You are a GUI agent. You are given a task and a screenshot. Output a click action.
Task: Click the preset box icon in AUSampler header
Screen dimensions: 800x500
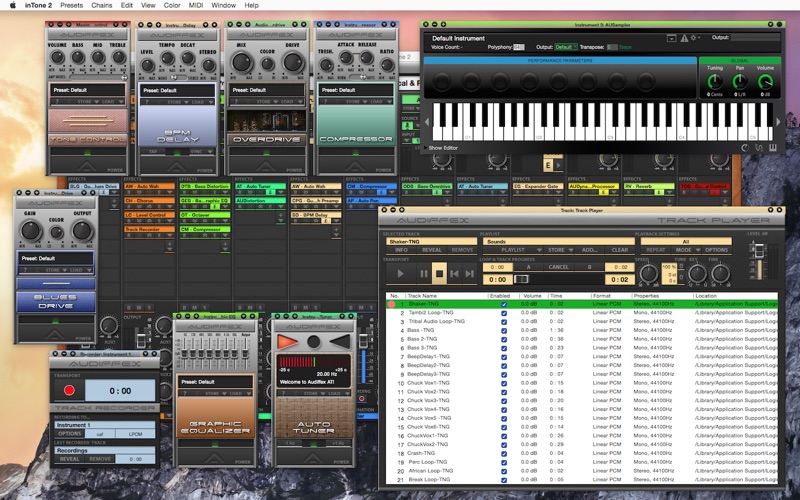(x=671, y=38)
